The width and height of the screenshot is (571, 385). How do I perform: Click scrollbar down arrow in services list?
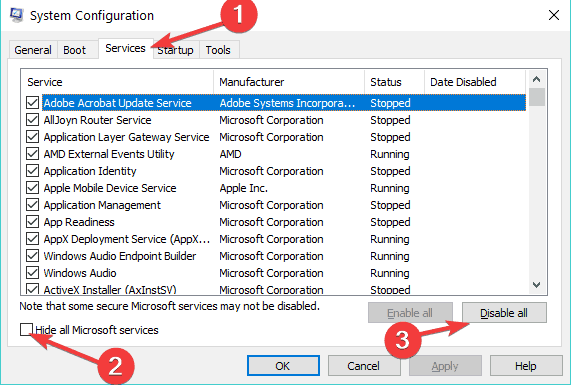(x=536, y=285)
